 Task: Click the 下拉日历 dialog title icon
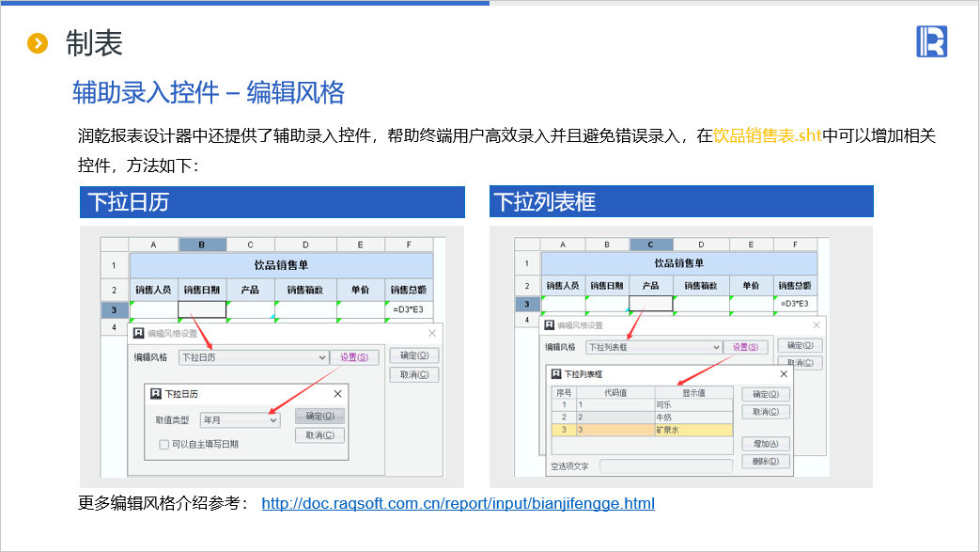156,394
